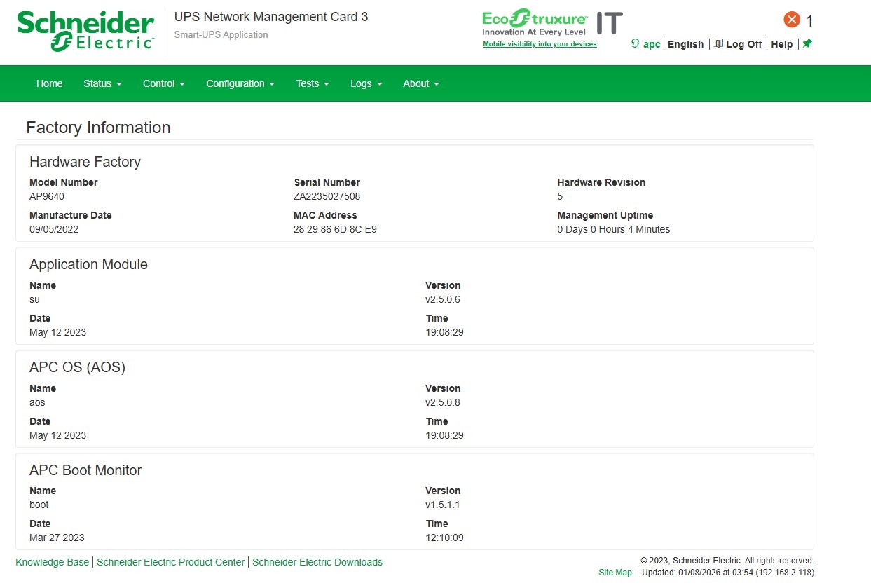
Task: Click the Factory Information heading
Action: pos(98,128)
